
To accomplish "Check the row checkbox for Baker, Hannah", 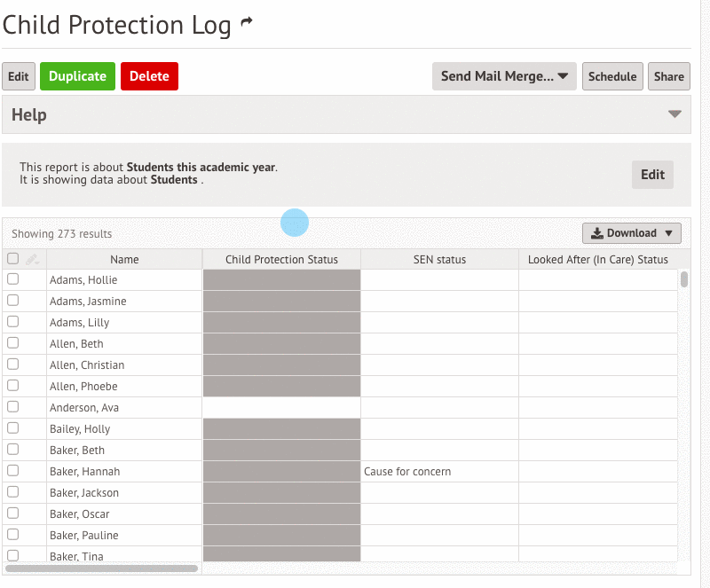I will point(12,471).
